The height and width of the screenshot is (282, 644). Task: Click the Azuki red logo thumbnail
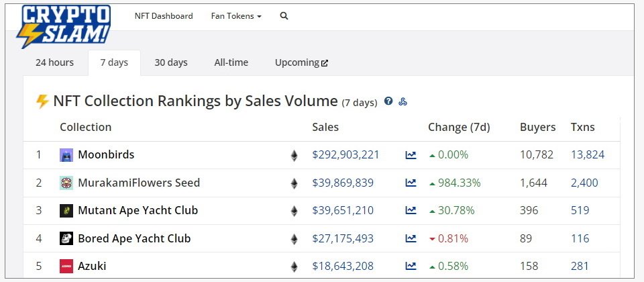pyautogui.click(x=66, y=267)
